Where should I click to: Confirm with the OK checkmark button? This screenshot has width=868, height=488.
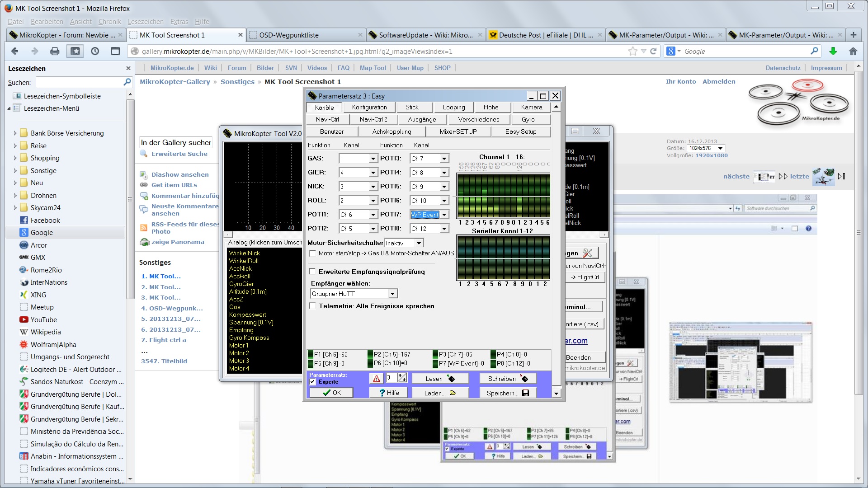[x=331, y=393]
